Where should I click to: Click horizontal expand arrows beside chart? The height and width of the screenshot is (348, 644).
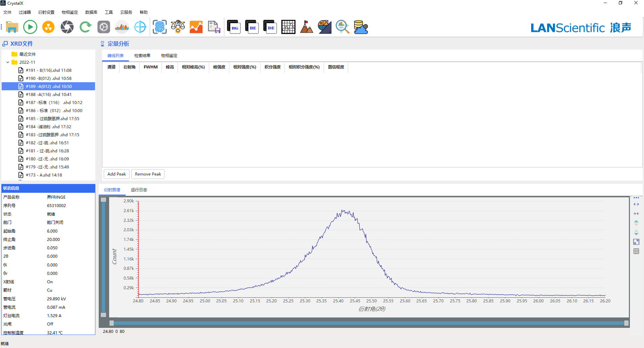[x=636, y=204]
